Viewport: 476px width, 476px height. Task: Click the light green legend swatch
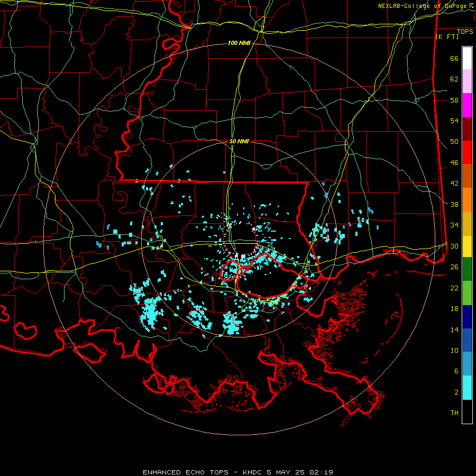tap(467, 293)
